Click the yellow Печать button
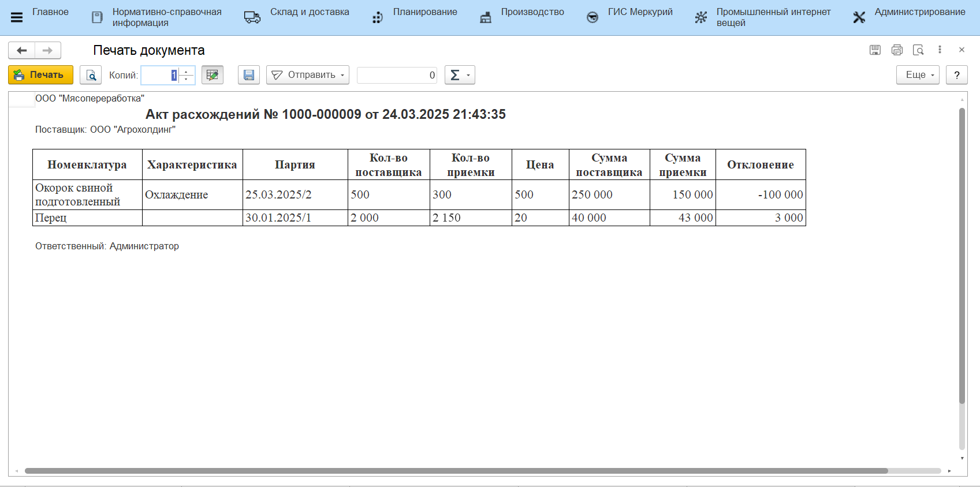 pos(40,75)
